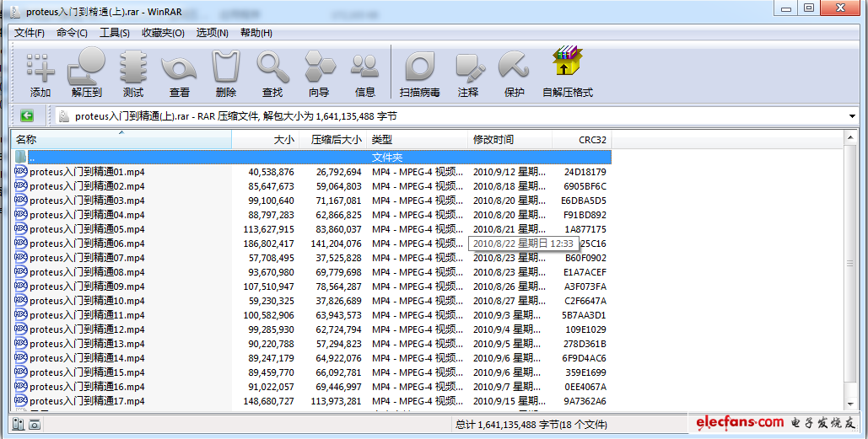Open the 查找 (Find) tool
Image resolution: width=868 pixels, height=439 pixels.
(272, 73)
